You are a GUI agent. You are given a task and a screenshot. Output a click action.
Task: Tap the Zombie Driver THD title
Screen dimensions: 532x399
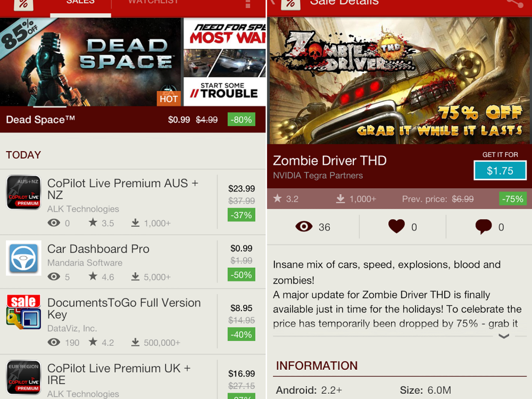tap(330, 161)
